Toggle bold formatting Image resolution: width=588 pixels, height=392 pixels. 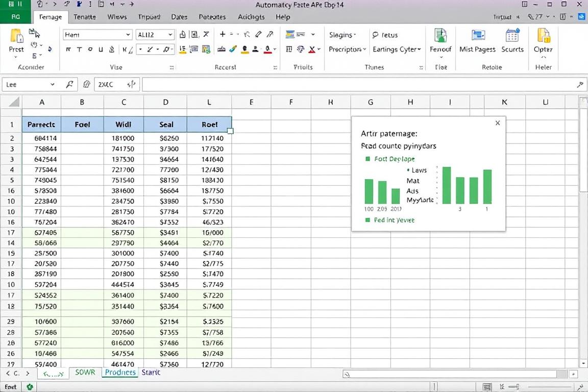tap(68, 51)
